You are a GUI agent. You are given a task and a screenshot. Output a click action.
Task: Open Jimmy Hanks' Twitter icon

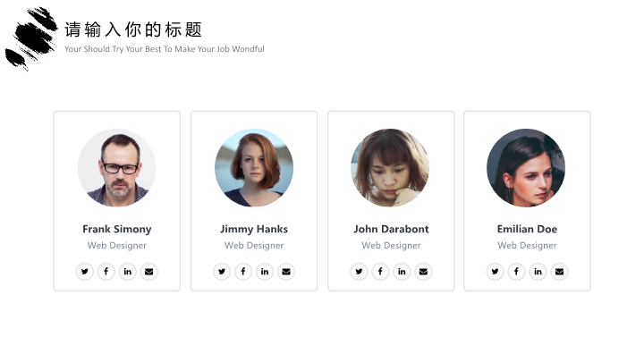(x=222, y=272)
